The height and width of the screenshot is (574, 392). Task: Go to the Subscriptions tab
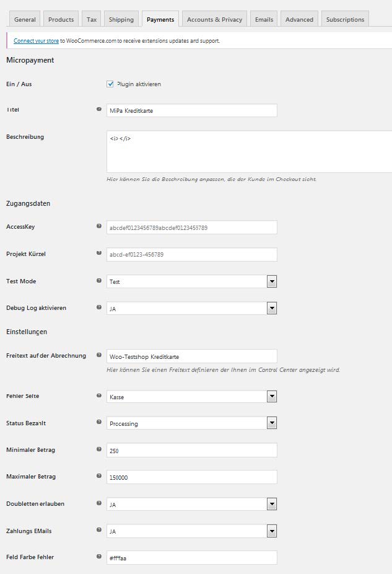point(345,19)
